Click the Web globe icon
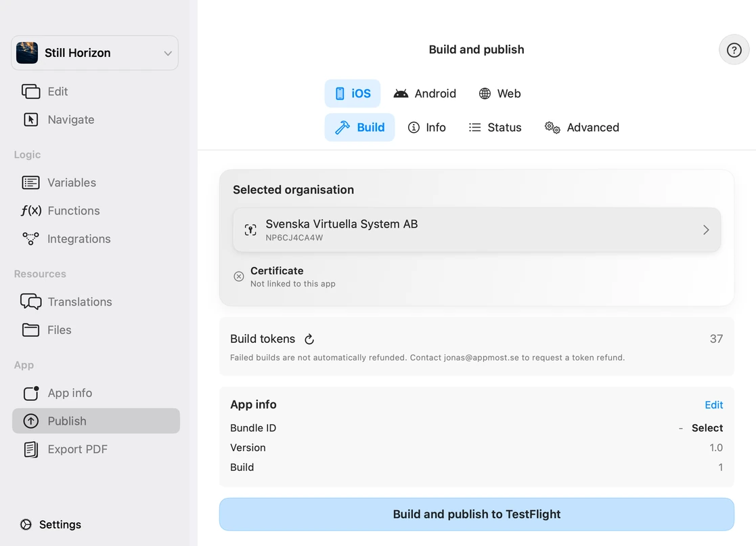 point(485,93)
